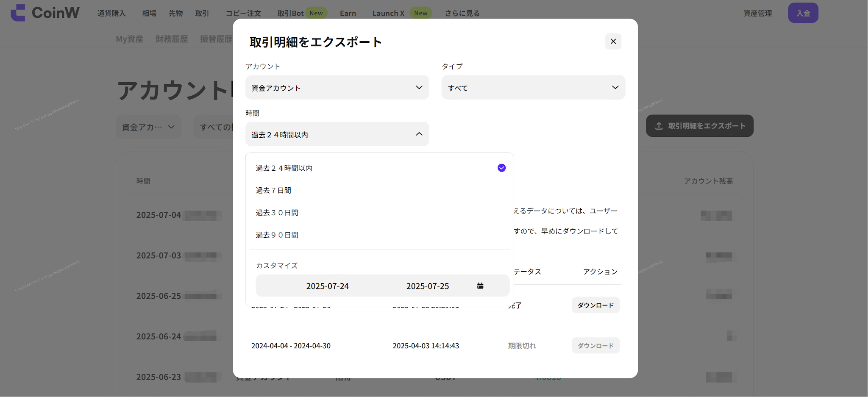Close the 取引明細をエクスポート dialog with the X

[613, 42]
